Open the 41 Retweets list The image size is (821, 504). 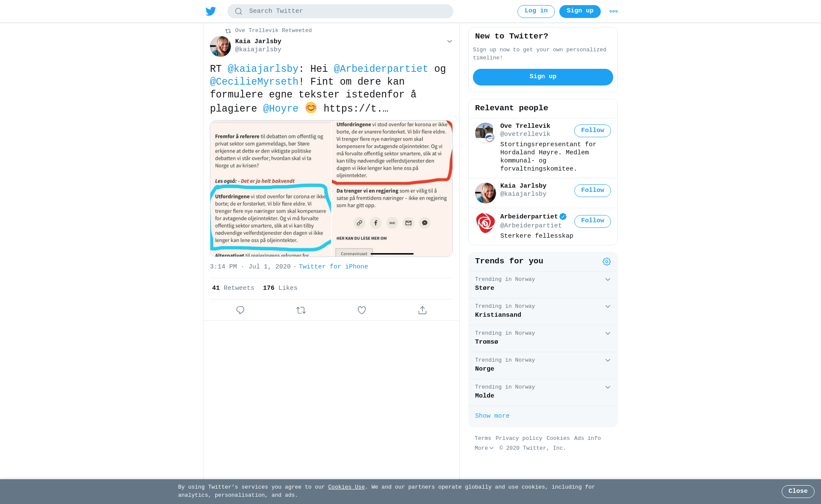pos(233,289)
